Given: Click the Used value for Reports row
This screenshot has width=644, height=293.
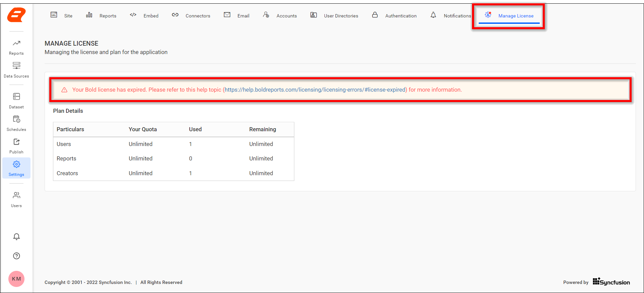Looking at the screenshot, I should (x=190, y=158).
